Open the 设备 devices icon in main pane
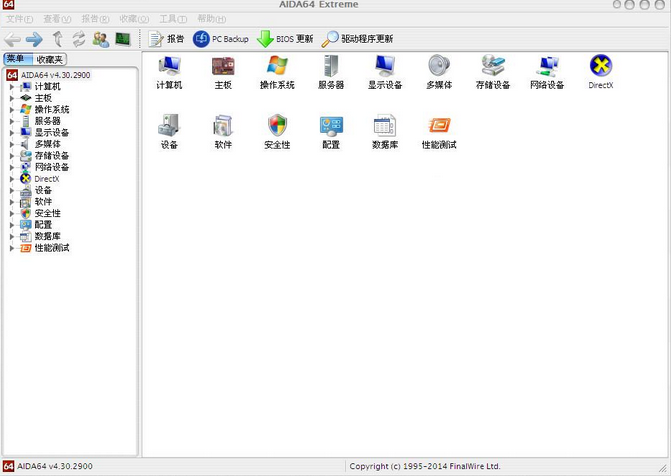Image resolution: width=671 pixels, height=476 pixels. point(169,131)
